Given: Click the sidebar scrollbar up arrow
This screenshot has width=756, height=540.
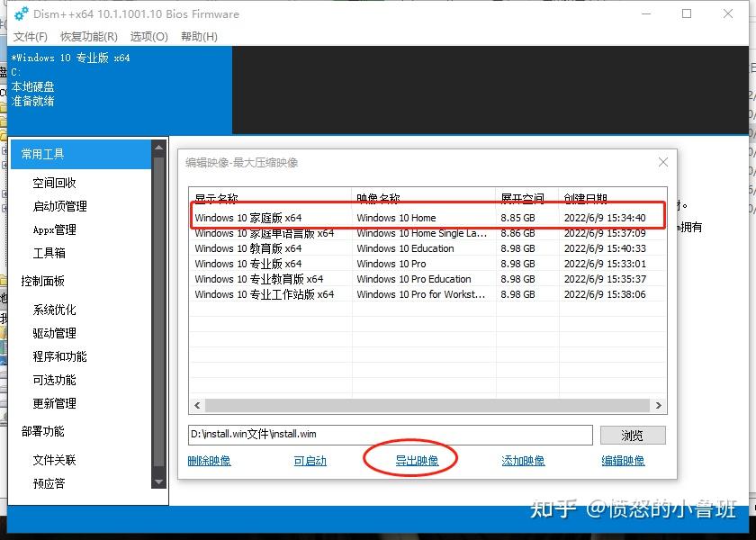Looking at the screenshot, I should (158, 147).
